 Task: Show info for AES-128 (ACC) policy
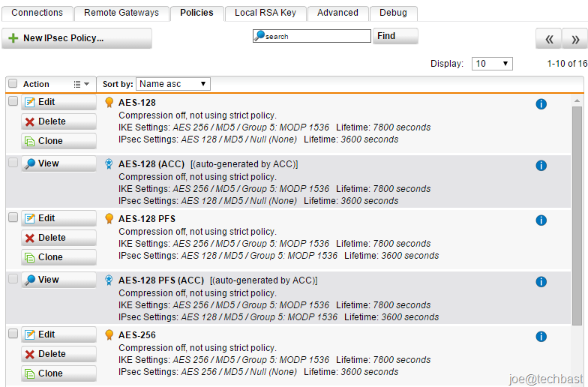click(541, 165)
